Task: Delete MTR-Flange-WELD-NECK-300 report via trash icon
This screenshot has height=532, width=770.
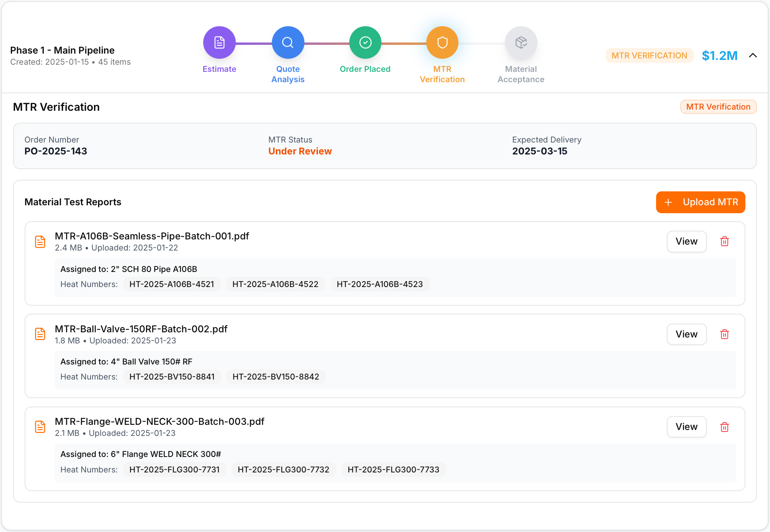Action: (724, 427)
